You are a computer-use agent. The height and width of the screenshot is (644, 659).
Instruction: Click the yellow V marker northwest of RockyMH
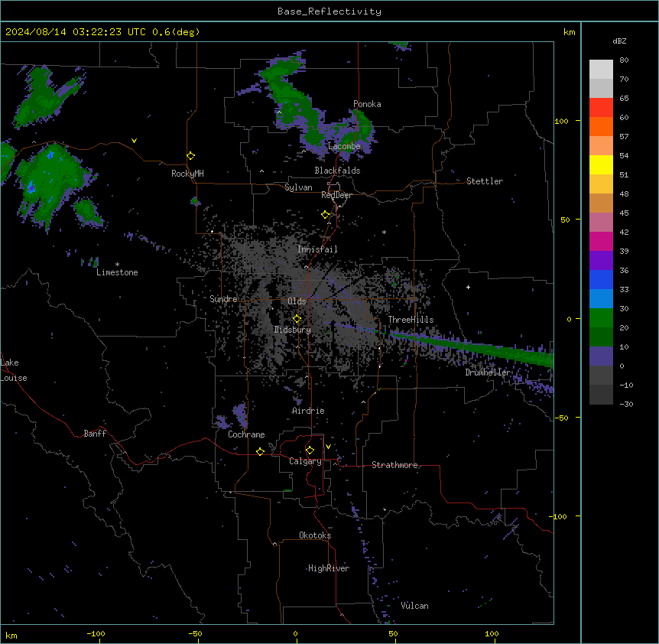tap(134, 141)
